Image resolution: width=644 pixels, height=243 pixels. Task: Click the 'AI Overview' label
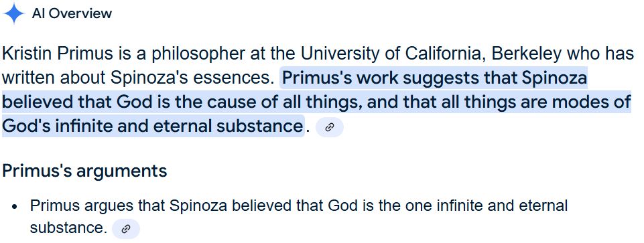tap(72, 13)
